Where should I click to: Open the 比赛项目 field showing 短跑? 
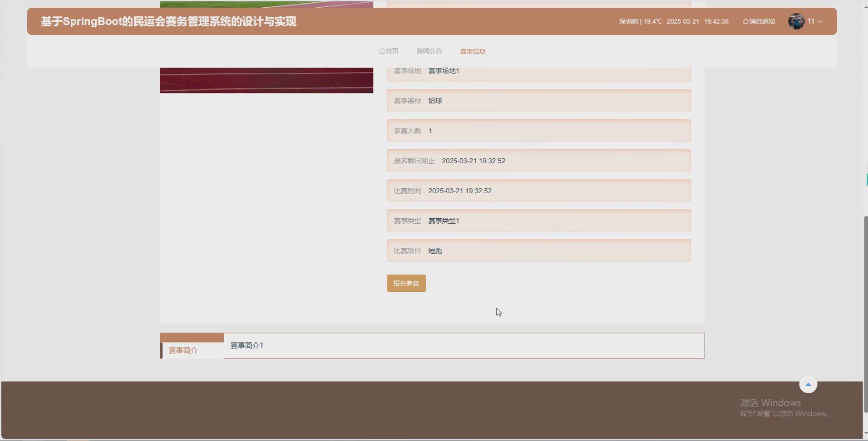pos(538,250)
